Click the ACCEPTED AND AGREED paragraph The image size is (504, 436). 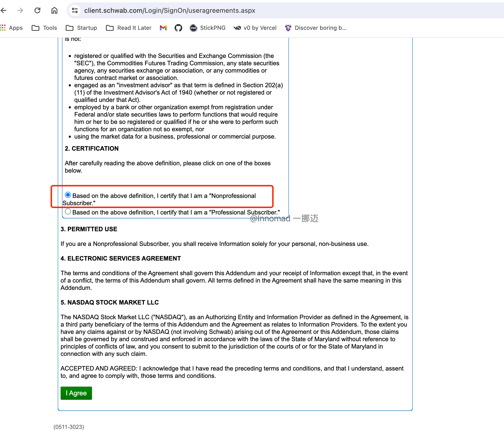point(232,372)
